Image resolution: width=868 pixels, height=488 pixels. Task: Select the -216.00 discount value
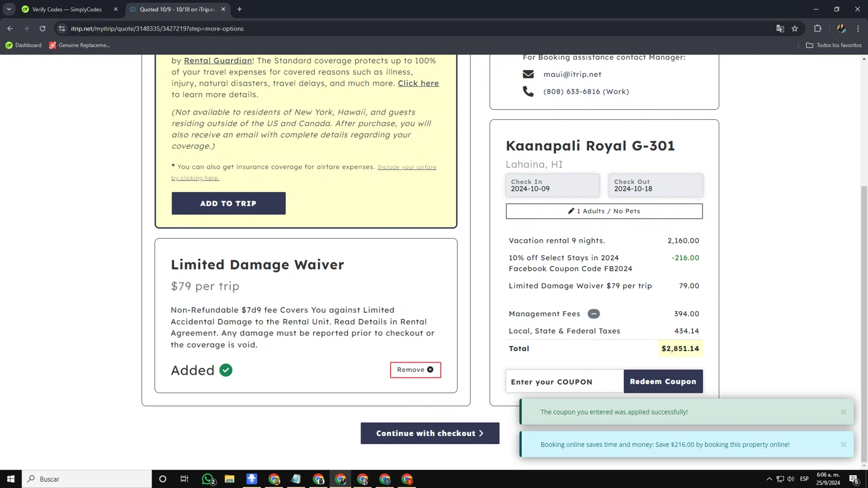[x=685, y=258]
